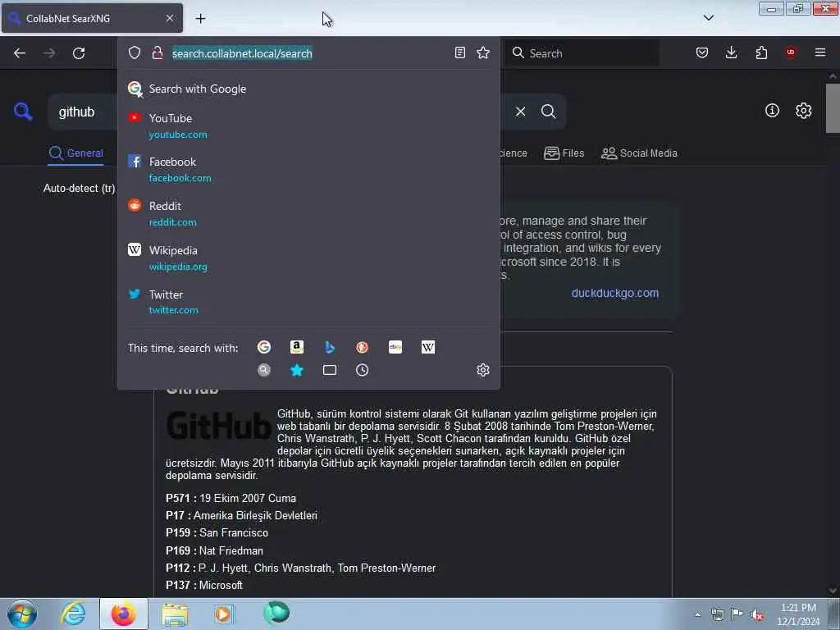Open uBlock Origin extension icon
The image size is (840, 630).
pyautogui.click(x=791, y=52)
